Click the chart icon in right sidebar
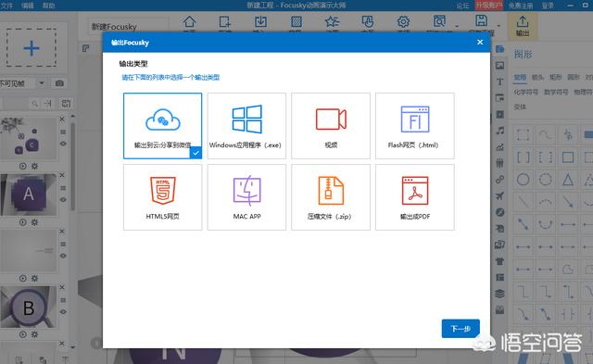593x364 pixels. coord(500,147)
